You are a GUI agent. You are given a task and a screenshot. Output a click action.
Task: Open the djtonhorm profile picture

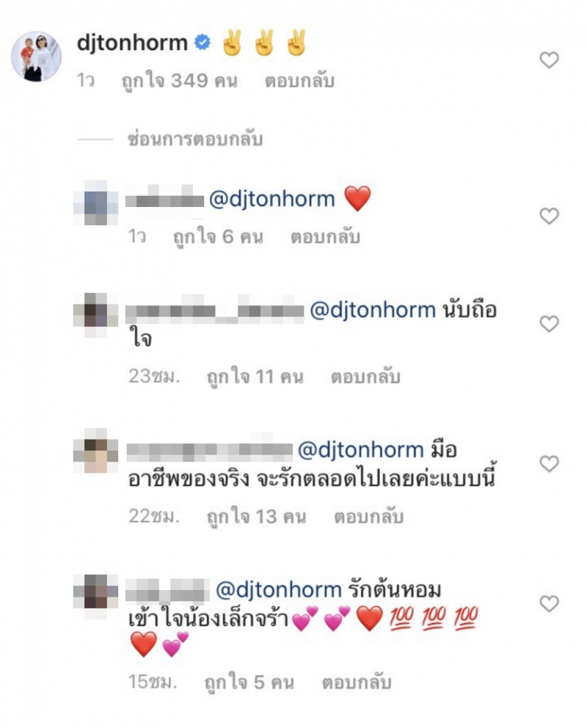36,57
